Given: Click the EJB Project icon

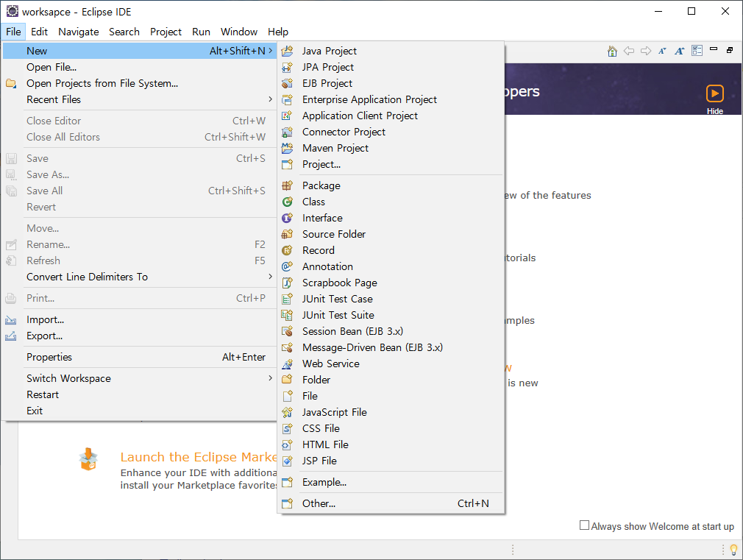Looking at the screenshot, I should pyautogui.click(x=287, y=83).
